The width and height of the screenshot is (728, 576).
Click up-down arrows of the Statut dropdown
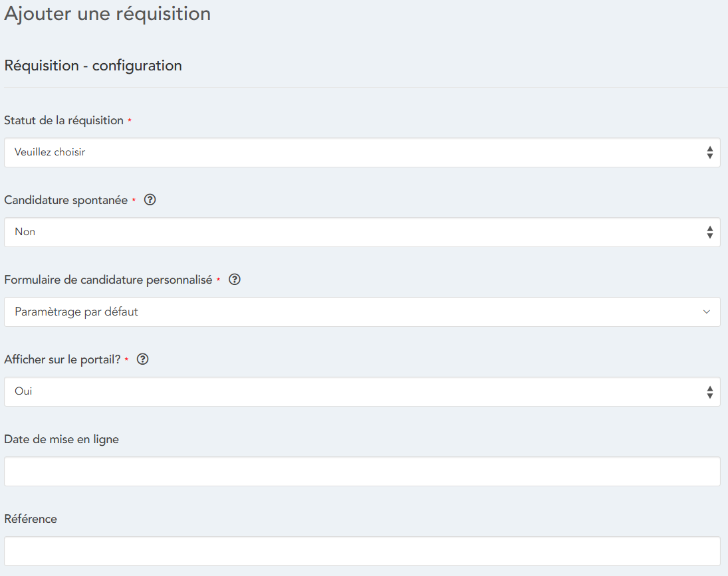(709, 153)
